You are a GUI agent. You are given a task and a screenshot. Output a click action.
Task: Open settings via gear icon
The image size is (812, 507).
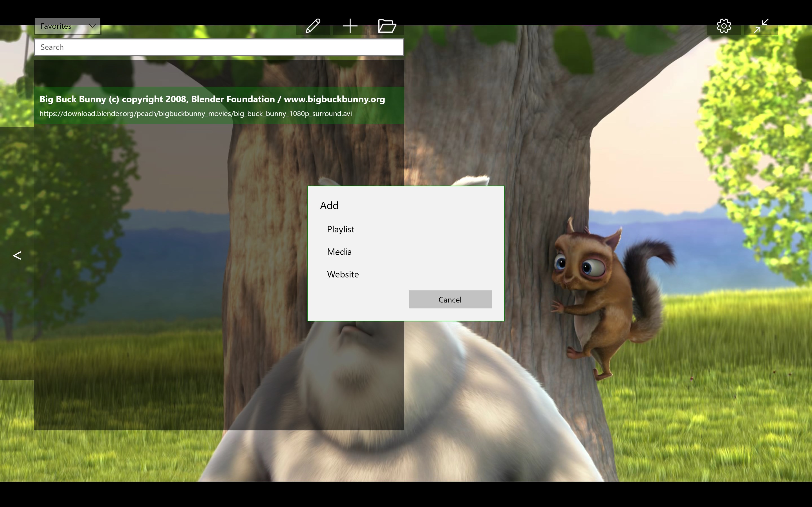point(724,26)
